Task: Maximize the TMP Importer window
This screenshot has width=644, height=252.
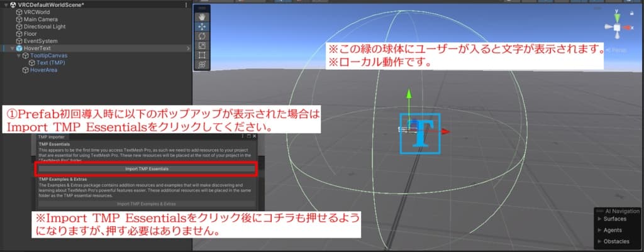Action: tap(249, 136)
